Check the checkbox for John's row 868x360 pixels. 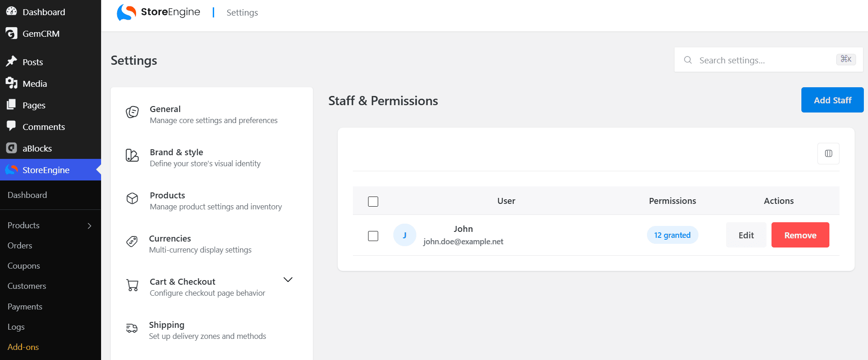coord(373,236)
